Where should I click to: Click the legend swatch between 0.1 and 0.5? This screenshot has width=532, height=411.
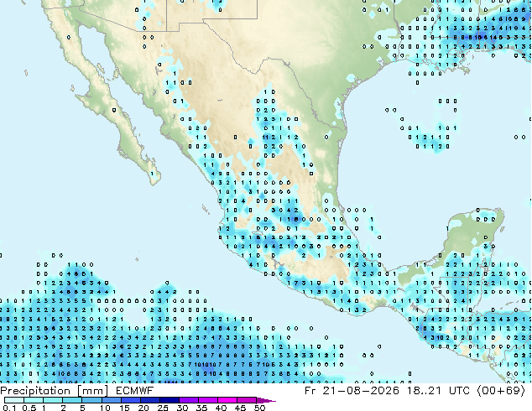(14, 400)
